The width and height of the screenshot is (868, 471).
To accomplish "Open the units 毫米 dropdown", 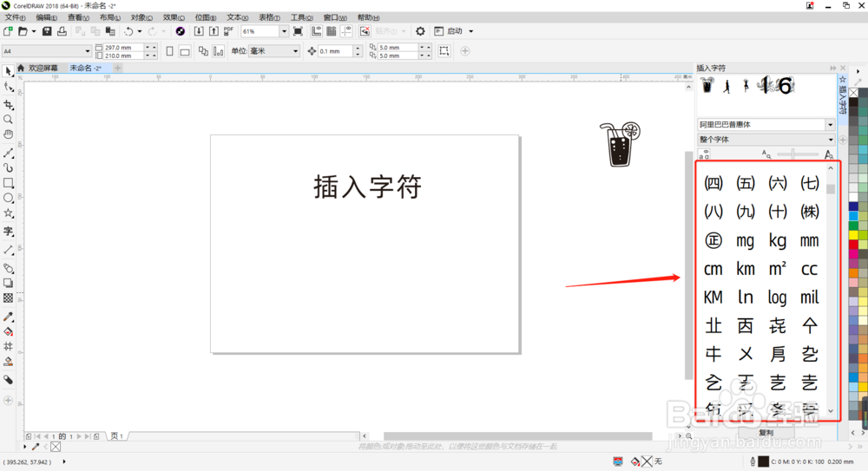I will coord(296,51).
